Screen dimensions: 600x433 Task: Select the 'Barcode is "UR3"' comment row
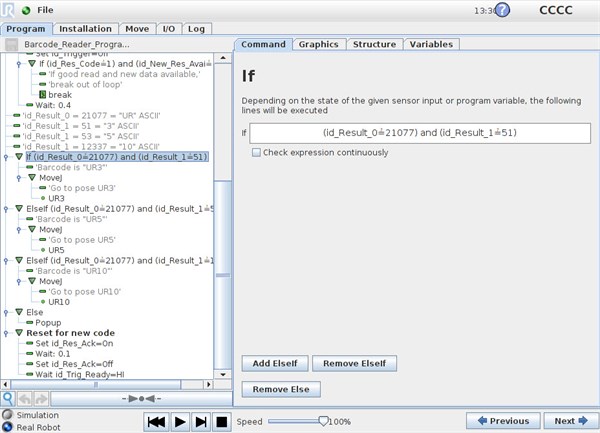[x=67, y=167]
